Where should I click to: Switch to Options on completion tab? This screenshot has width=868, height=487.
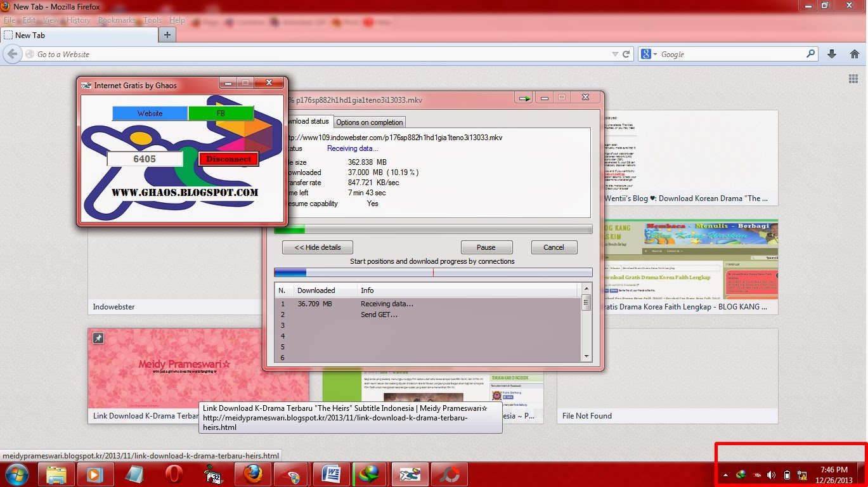(x=369, y=122)
